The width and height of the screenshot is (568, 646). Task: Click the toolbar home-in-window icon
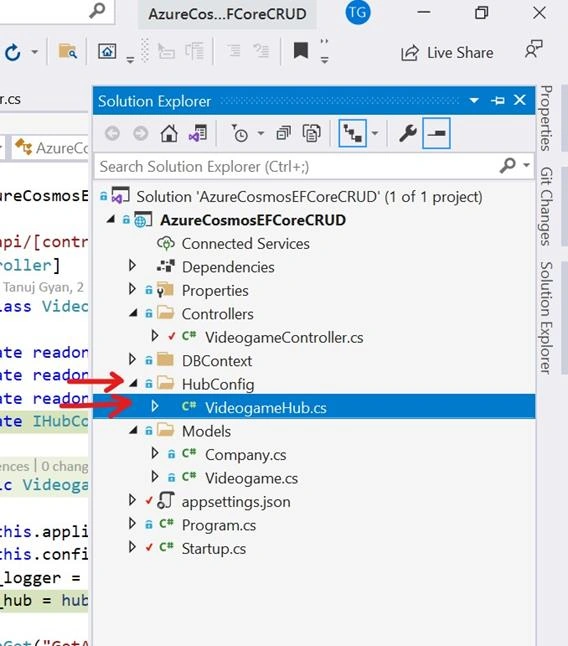[107, 51]
